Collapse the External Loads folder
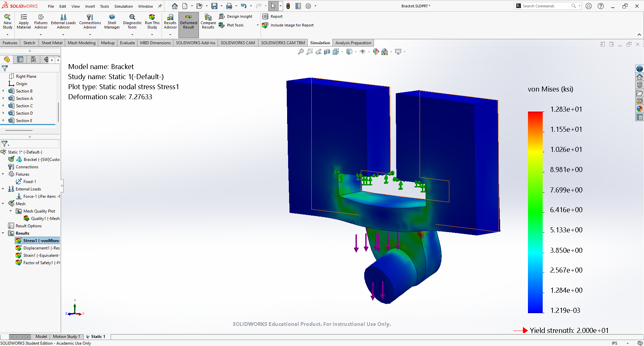Image resolution: width=644 pixels, height=346 pixels. point(3,189)
